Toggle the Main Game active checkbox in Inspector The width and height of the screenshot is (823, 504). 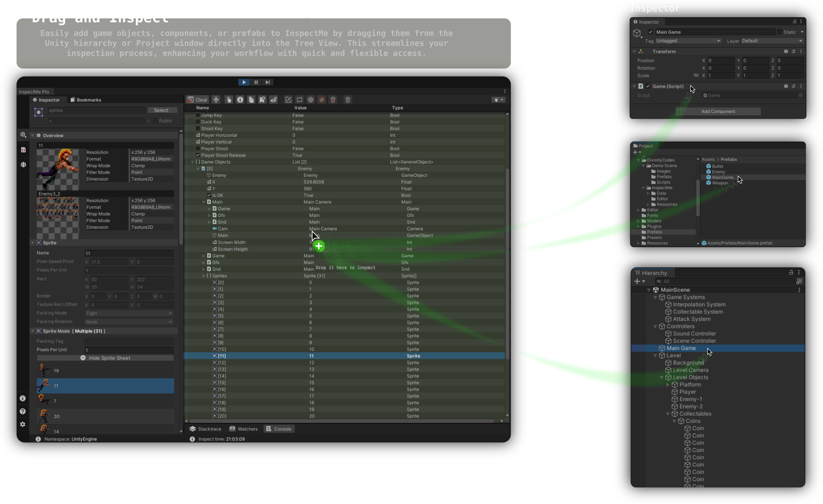(x=650, y=32)
